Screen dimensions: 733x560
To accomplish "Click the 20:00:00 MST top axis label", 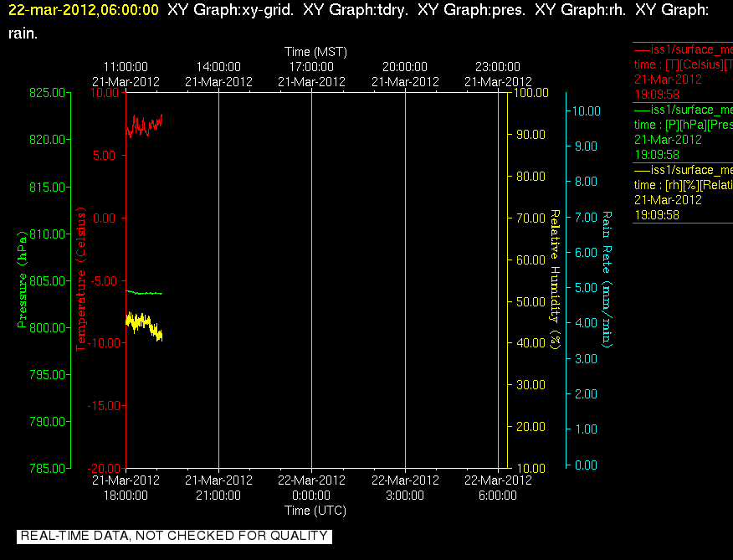I will (405, 67).
